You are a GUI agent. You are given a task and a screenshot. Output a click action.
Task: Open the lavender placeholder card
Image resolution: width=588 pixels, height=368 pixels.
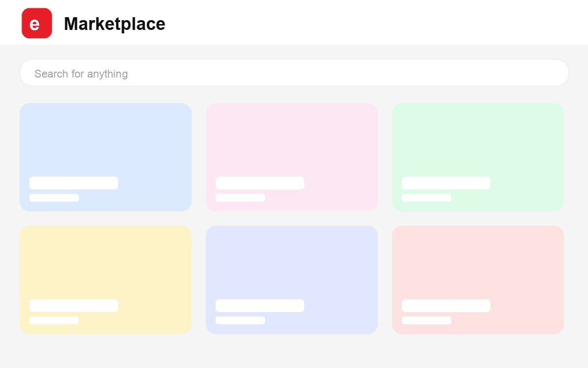tap(292, 280)
